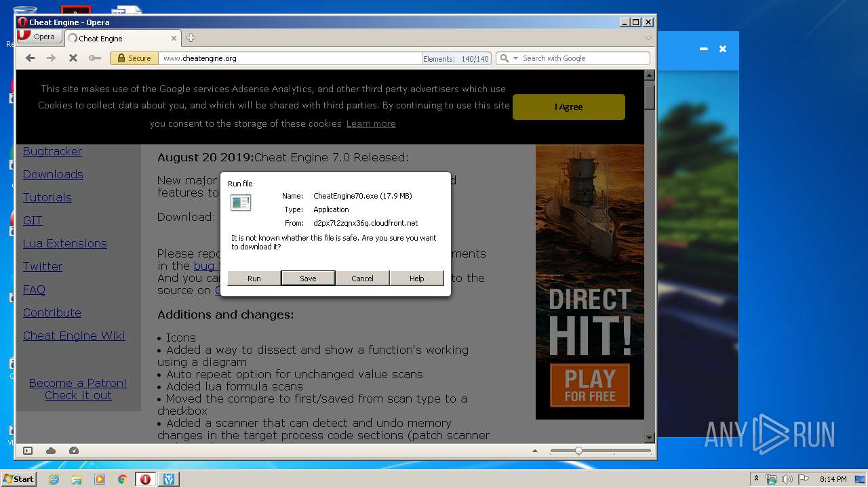Open the Downloads sidebar link

point(53,174)
